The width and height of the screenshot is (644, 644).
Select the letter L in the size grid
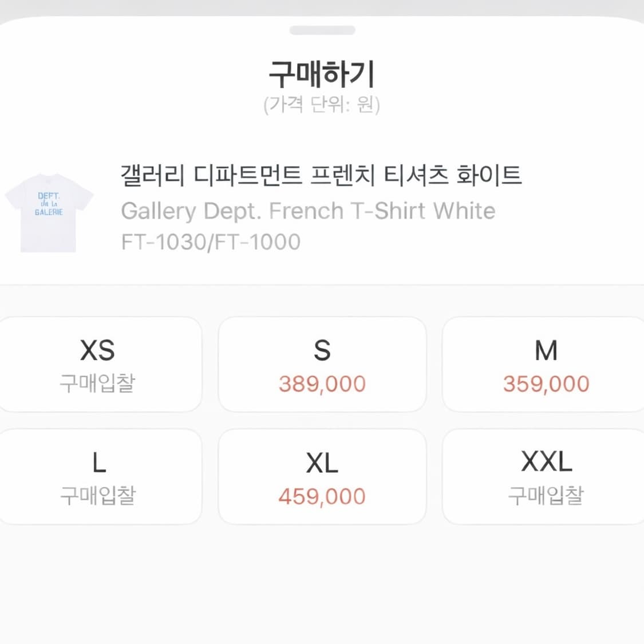point(98,462)
